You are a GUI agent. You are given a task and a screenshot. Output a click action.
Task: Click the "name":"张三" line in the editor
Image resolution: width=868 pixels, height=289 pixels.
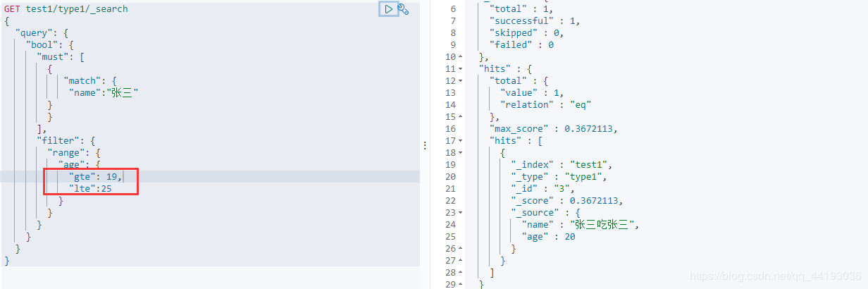(103, 93)
